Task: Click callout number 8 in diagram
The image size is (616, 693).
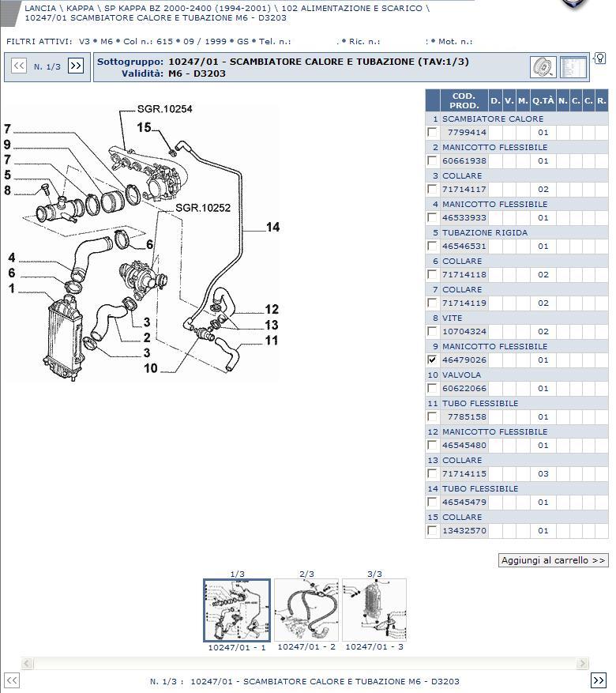Action: pyautogui.click(x=7, y=190)
